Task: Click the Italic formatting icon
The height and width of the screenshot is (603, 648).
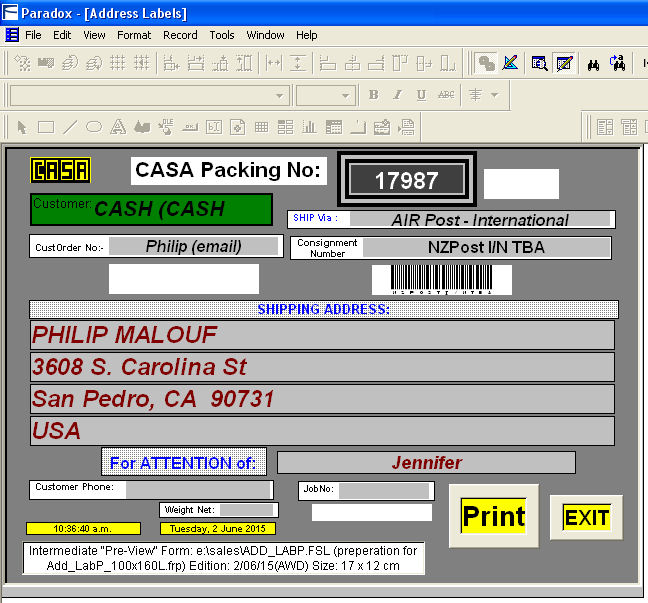Action: tap(397, 95)
